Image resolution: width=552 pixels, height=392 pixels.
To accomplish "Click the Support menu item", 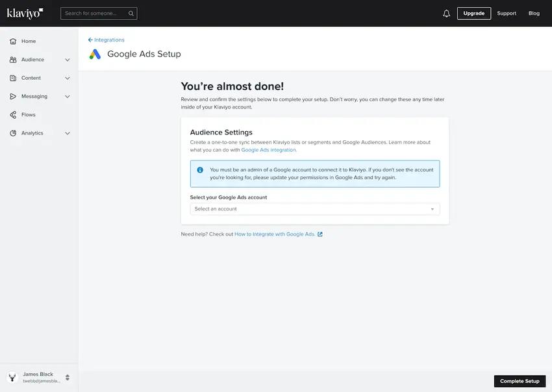I will [x=506, y=12].
